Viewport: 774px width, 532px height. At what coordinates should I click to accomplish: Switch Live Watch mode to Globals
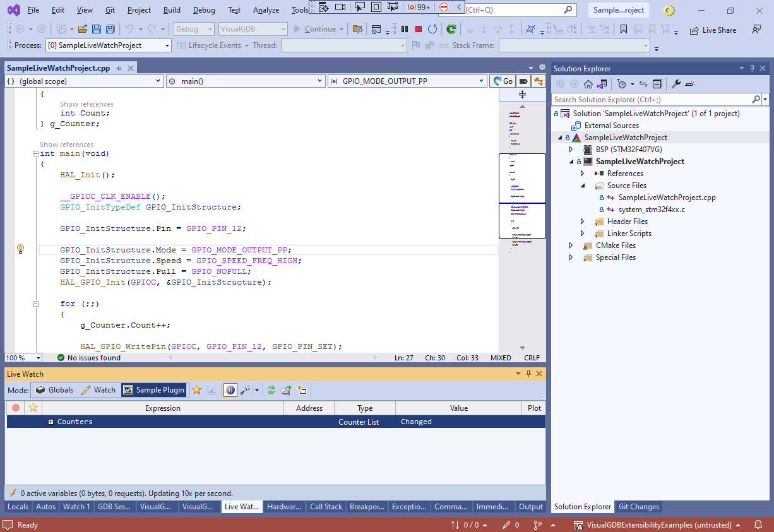[x=54, y=390]
